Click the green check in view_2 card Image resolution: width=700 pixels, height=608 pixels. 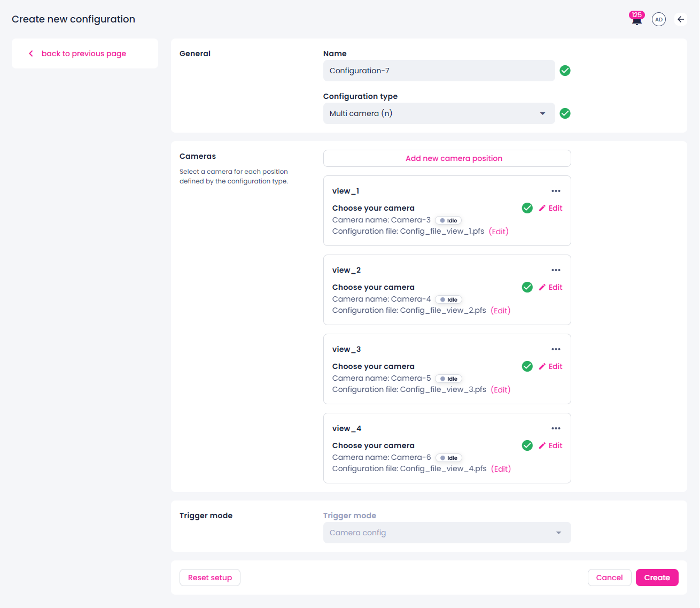[527, 287]
